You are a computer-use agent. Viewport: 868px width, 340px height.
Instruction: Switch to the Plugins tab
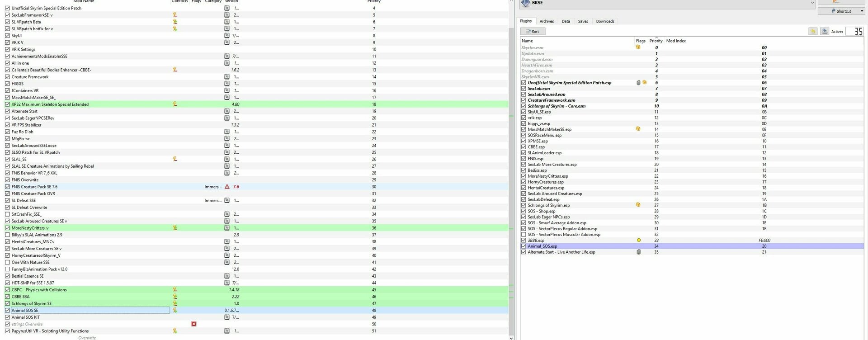(x=526, y=21)
